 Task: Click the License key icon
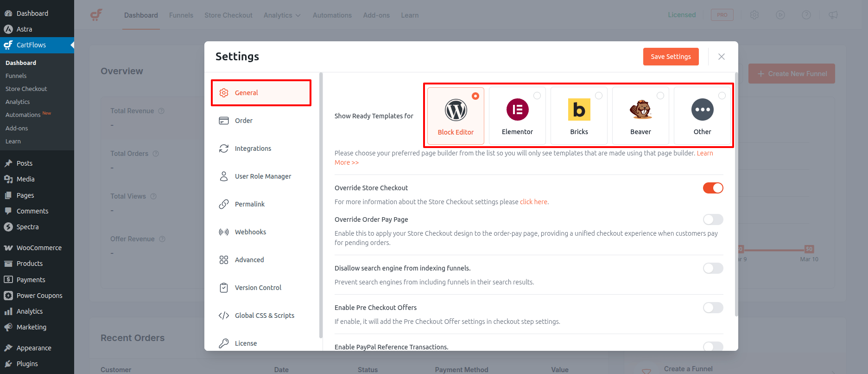coord(224,343)
